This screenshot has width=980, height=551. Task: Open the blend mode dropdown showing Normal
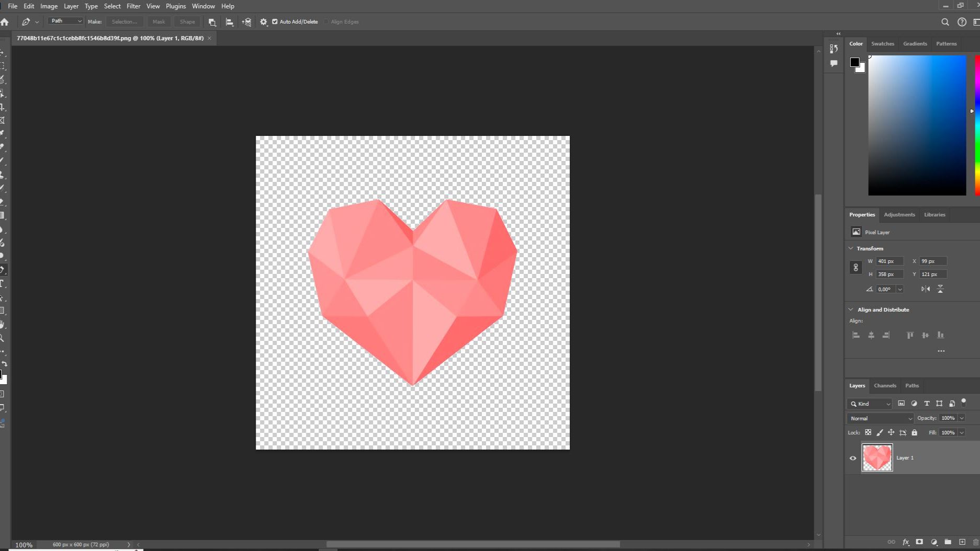pos(880,418)
